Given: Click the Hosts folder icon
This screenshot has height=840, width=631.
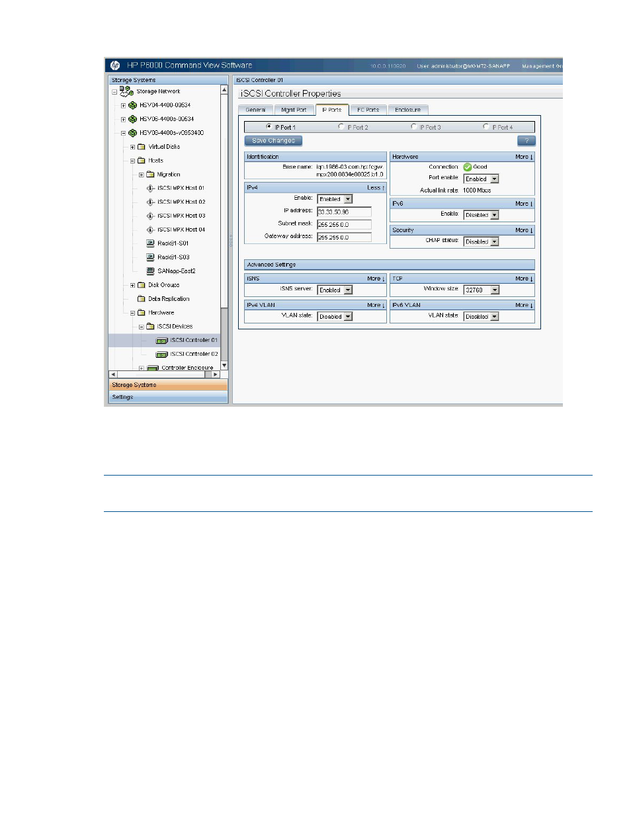Looking at the screenshot, I should click(141, 161).
